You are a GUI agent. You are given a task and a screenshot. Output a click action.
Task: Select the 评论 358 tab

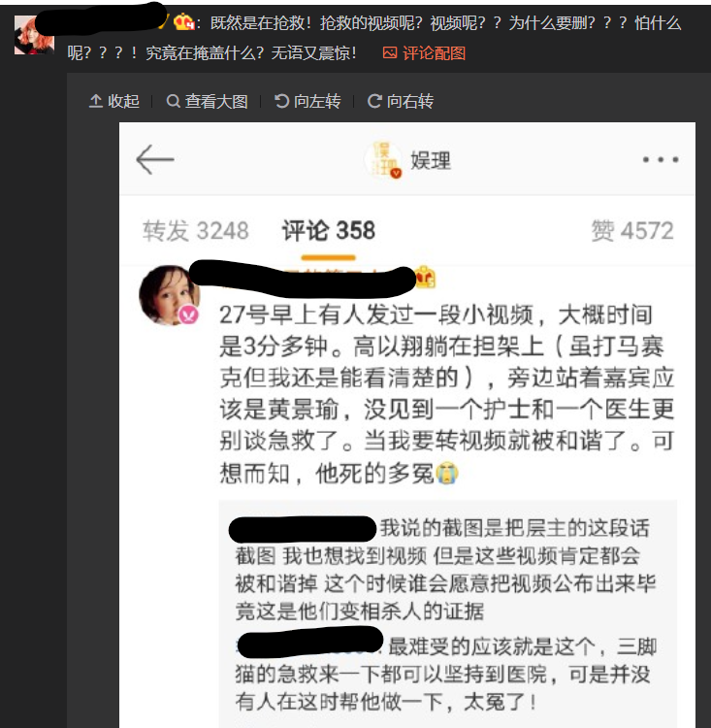click(x=329, y=231)
